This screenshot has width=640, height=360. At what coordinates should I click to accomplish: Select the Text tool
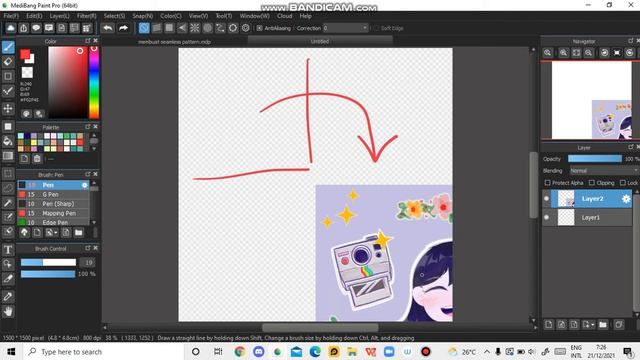(8, 249)
